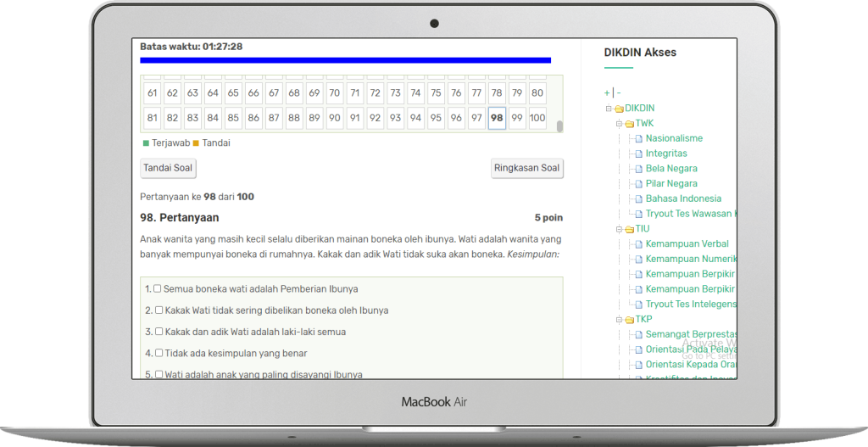Open the DIKDIN tree link

(x=640, y=108)
